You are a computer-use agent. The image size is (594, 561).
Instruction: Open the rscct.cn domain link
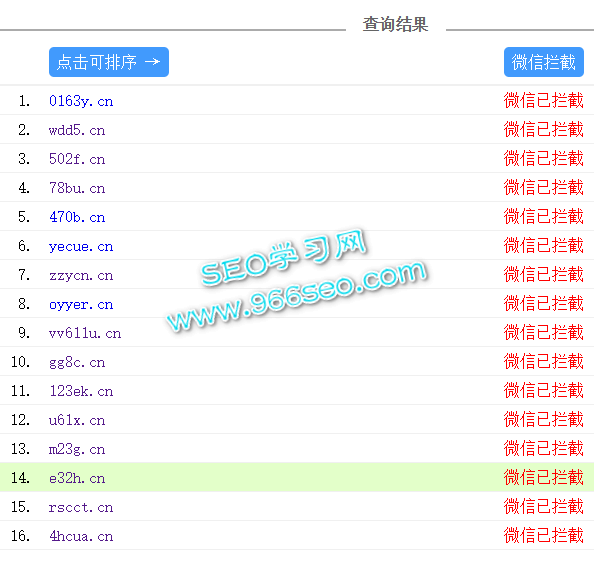(81, 507)
